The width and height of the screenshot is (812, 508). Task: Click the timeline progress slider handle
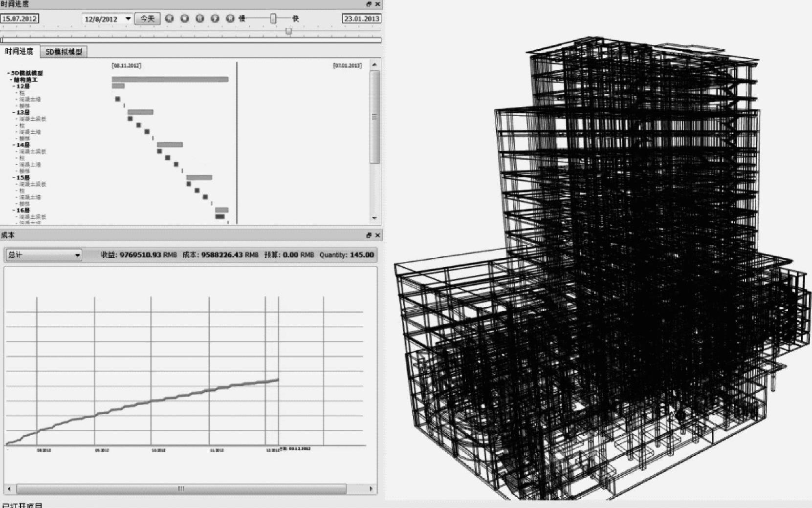pyautogui.click(x=288, y=31)
